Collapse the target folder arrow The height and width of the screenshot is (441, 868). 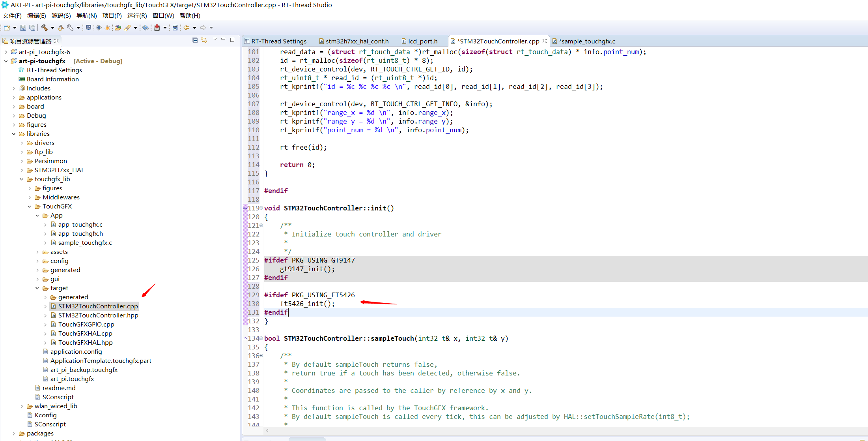click(37, 288)
